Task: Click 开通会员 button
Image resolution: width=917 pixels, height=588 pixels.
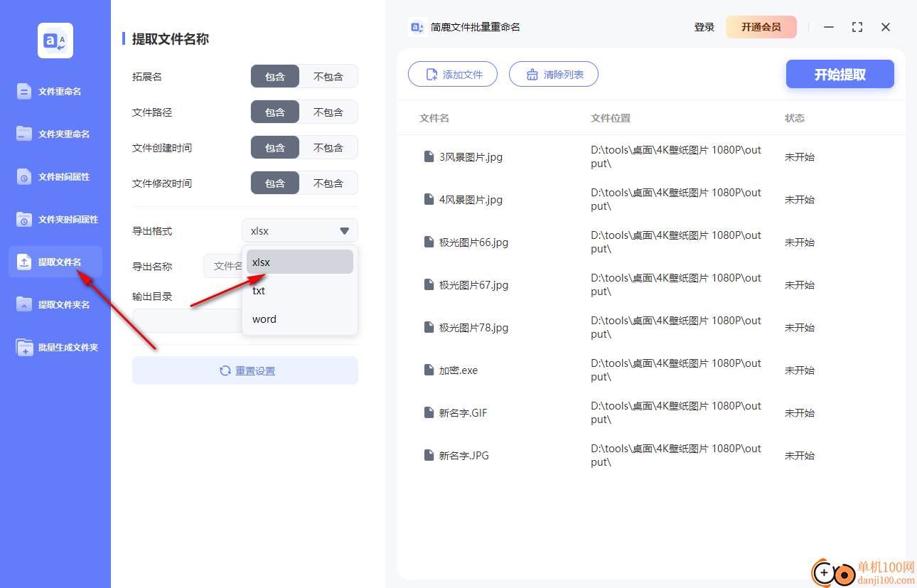Action: click(x=761, y=27)
